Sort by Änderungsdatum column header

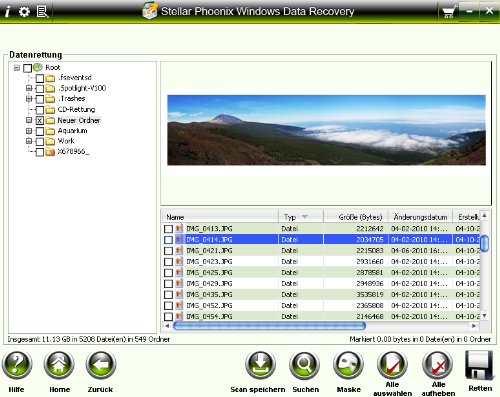(420, 217)
